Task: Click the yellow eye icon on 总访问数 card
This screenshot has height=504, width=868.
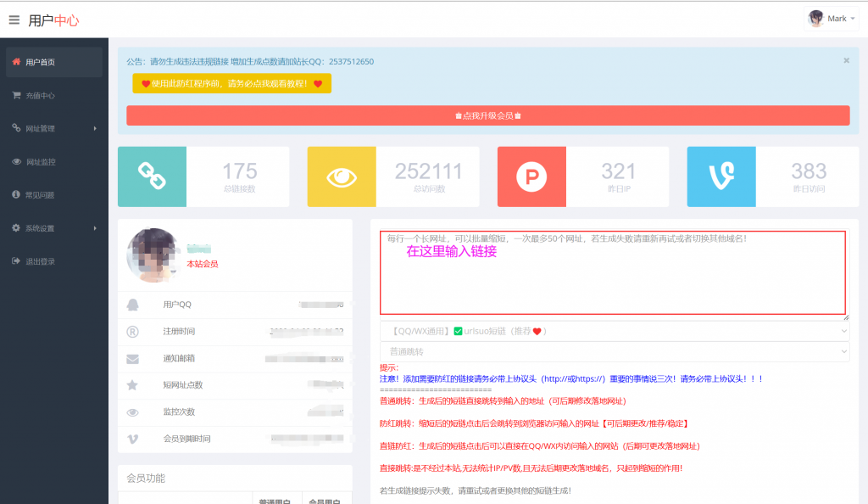Action: [342, 176]
